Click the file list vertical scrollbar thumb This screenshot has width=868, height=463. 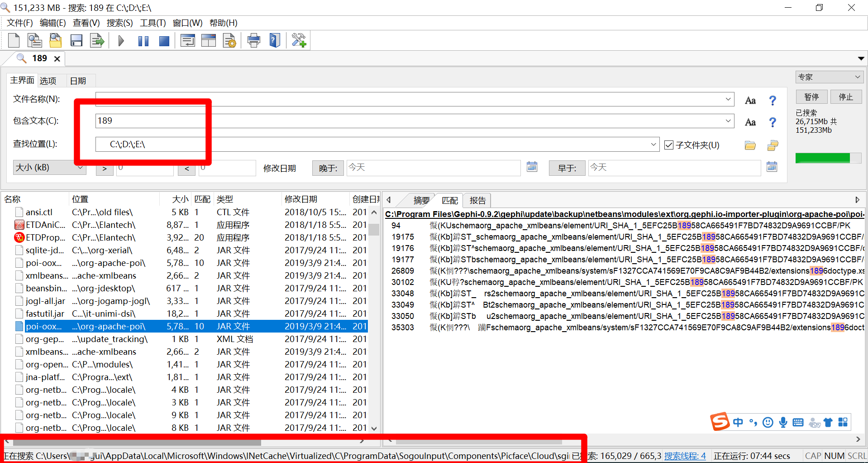(374, 229)
